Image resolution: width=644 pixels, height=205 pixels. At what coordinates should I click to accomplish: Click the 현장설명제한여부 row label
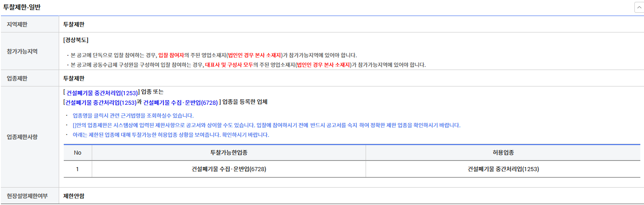point(27,196)
